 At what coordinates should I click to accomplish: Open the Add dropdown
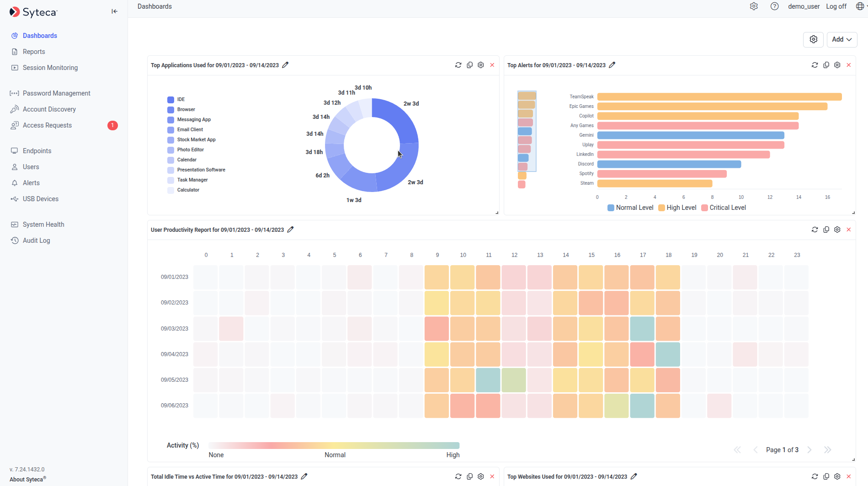point(841,39)
